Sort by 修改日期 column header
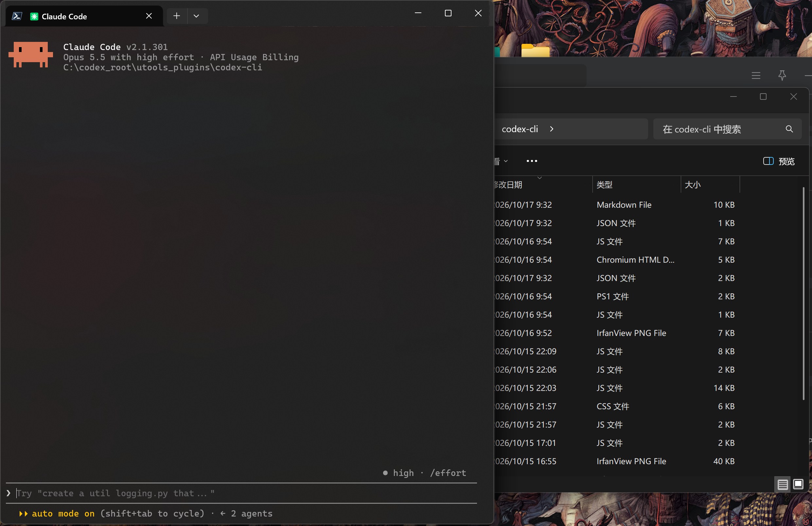This screenshot has width=812, height=526. (x=542, y=184)
